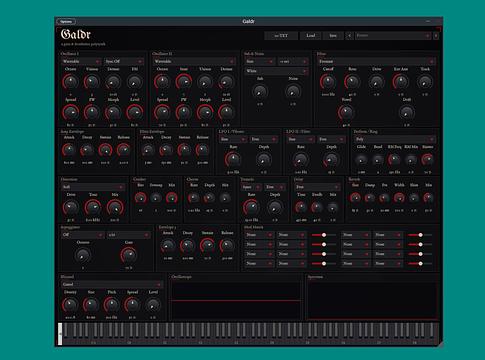Image resolution: width=485 pixels, height=360 pixels.
Task: Click the Distortion Tone knob
Action: [93, 208]
